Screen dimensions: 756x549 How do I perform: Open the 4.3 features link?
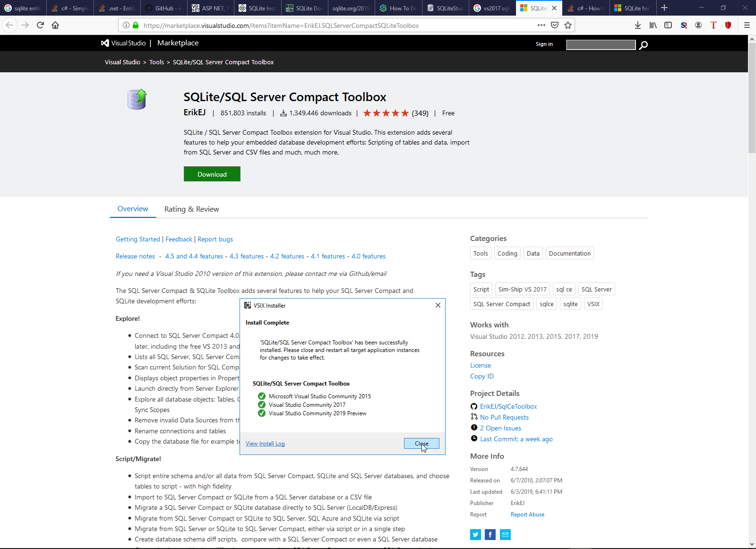(247, 256)
